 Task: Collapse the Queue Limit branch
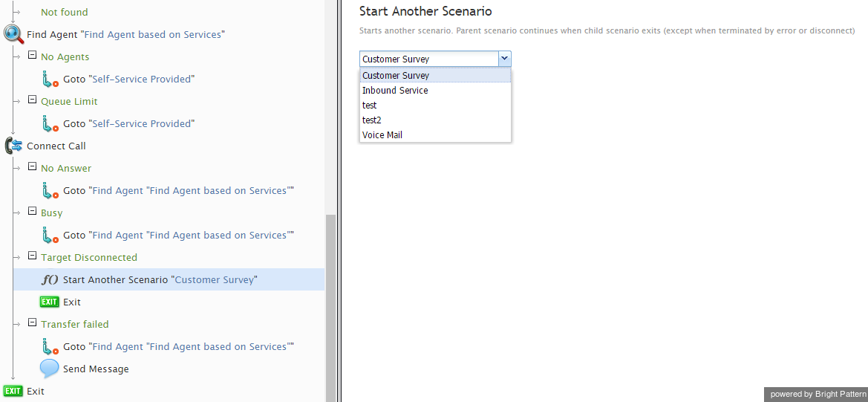tap(32, 101)
